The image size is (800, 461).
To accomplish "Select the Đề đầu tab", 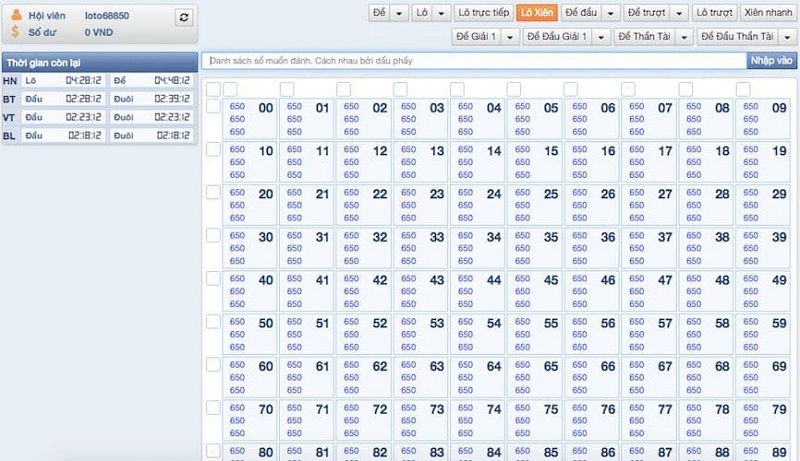I will [x=581, y=13].
